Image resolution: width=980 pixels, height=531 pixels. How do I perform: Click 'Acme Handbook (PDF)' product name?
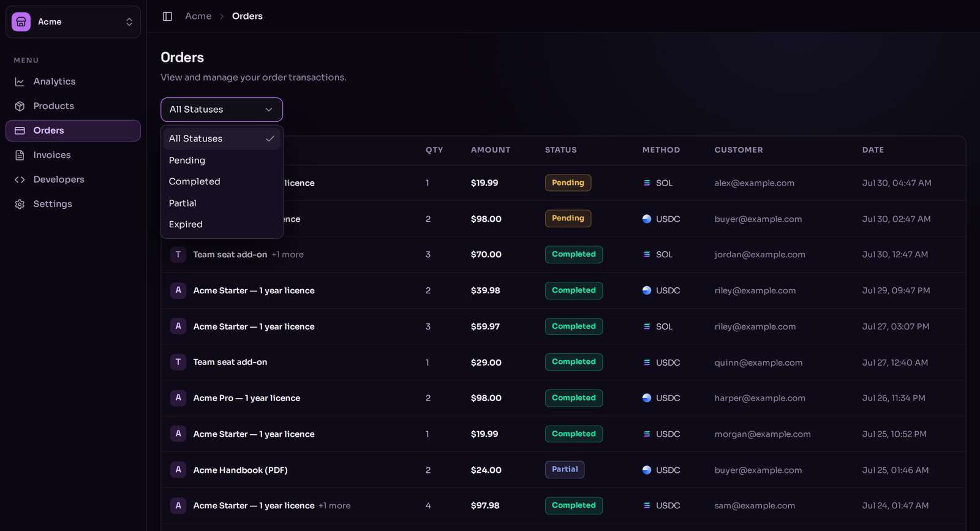241,470
